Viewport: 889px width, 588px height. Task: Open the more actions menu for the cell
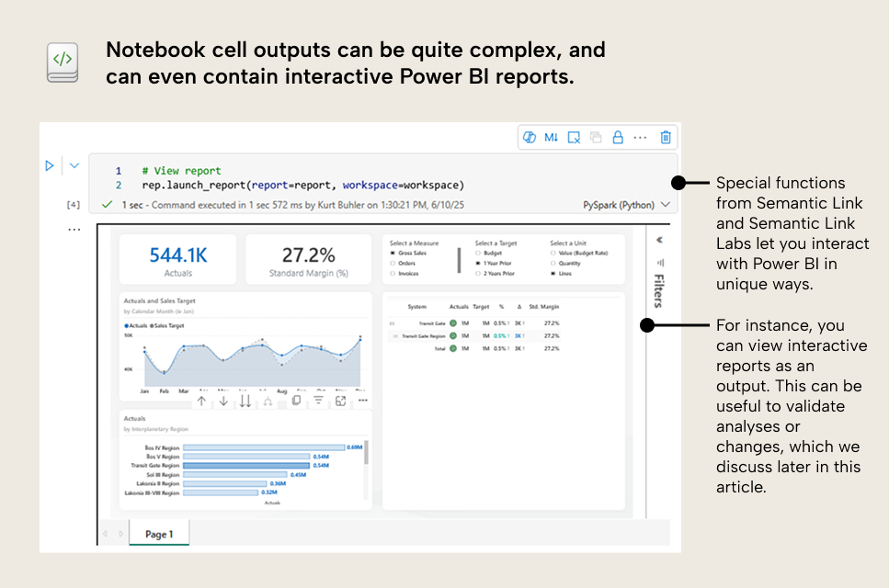click(641, 137)
